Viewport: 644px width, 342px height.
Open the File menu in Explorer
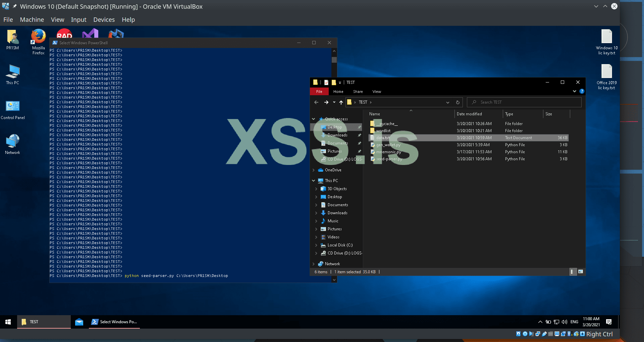click(x=319, y=91)
